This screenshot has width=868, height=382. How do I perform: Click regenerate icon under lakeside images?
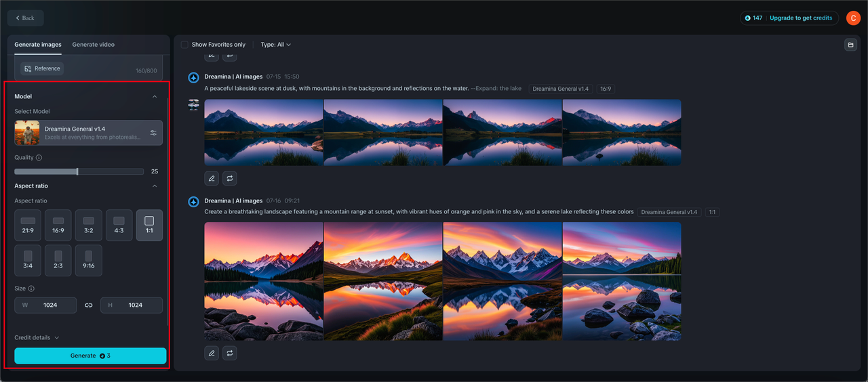point(230,178)
